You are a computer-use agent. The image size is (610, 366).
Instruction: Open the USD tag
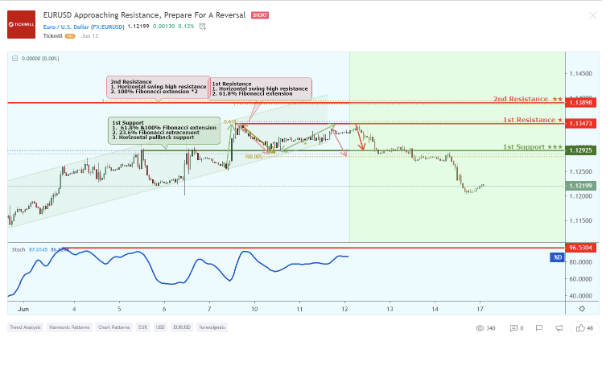pyautogui.click(x=160, y=327)
